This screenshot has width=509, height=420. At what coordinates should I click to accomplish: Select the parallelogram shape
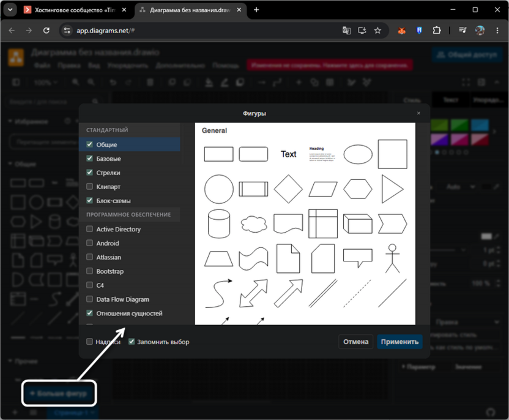pyautogui.click(x=323, y=189)
